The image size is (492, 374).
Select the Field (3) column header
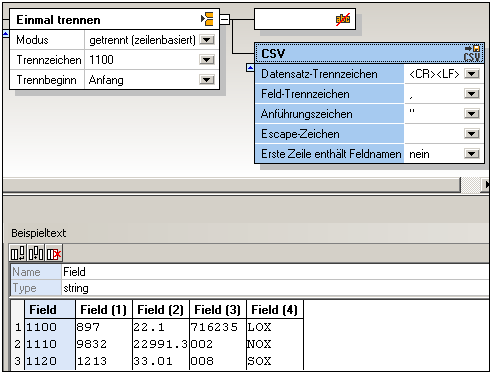coord(218,310)
